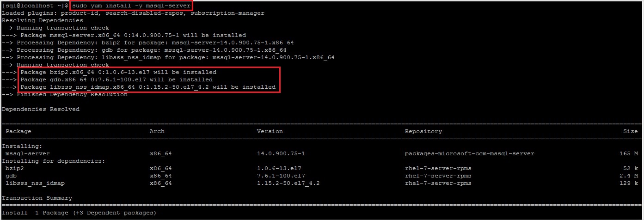
Task: Click the 'Dependencies Resolved' text
Action: [41, 109]
